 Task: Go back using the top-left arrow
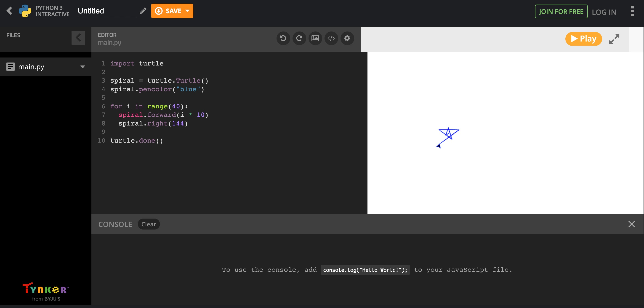9,11
